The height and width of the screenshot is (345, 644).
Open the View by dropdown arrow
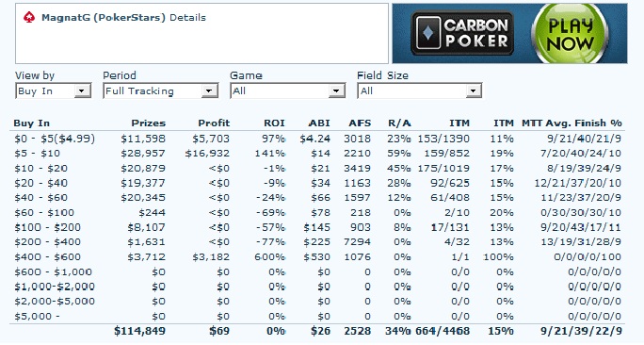click(x=82, y=90)
